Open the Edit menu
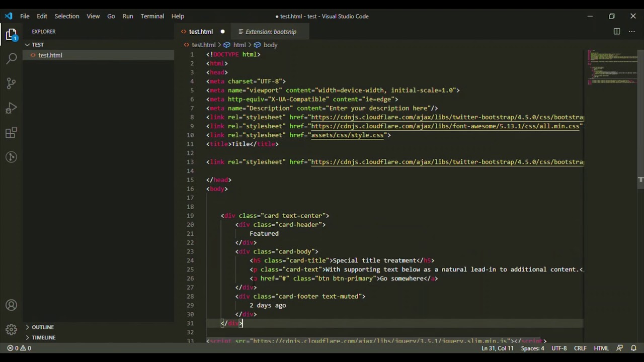This screenshot has height=362, width=644. 42,16
